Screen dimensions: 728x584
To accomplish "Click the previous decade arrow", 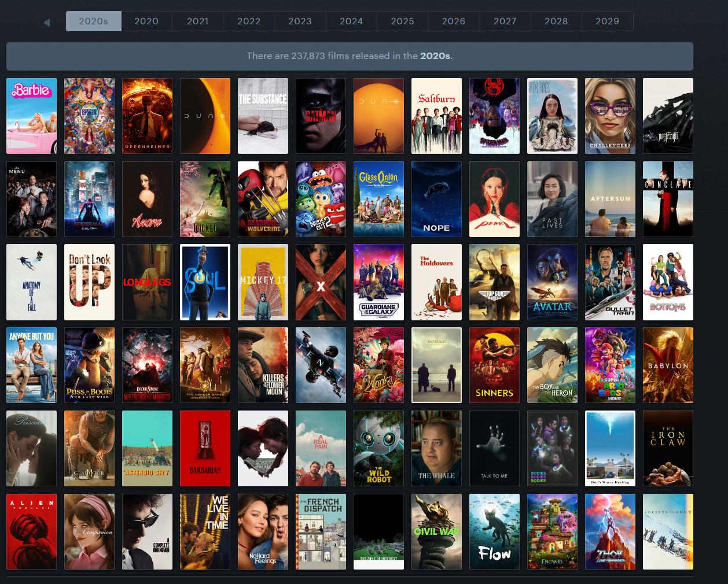I will 47,22.
